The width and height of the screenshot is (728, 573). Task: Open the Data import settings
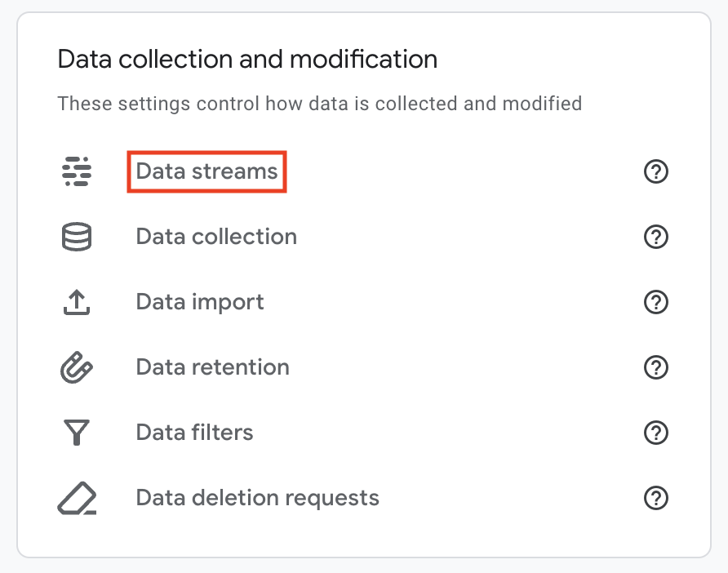[x=200, y=302]
